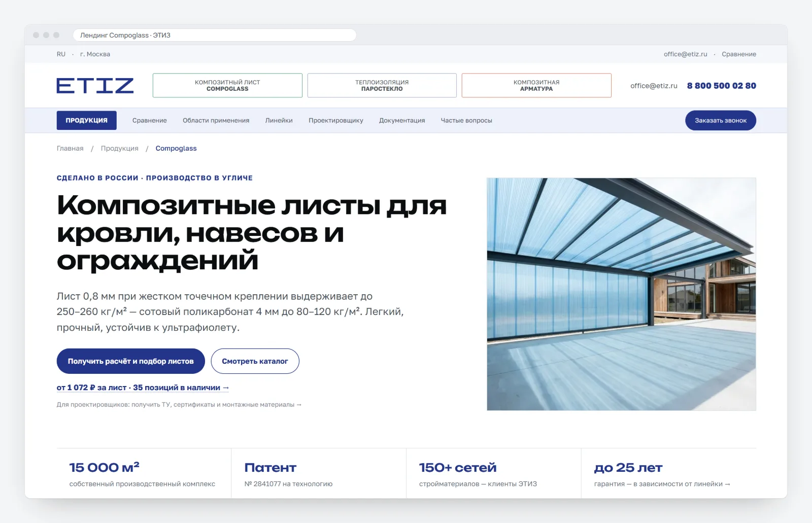
Task: Click the browser address bar Лендинг Compoglass
Action: [x=215, y=35]
